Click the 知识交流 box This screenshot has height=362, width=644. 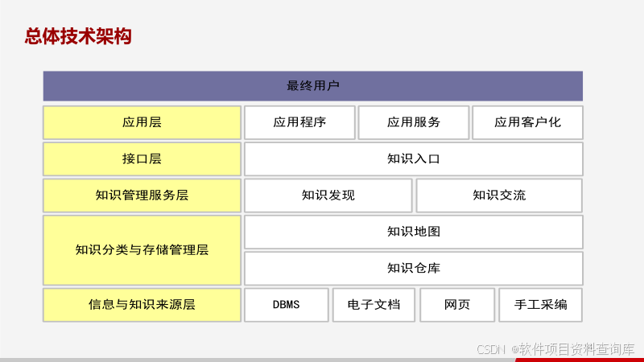pos(499,195)
